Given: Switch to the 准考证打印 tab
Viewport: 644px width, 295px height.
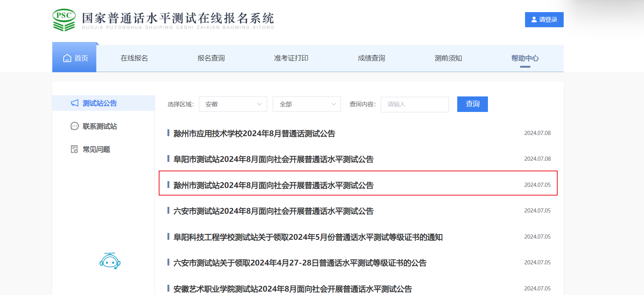Looking at the screenshot, I should pyautogui.click(x=291, y=58).
